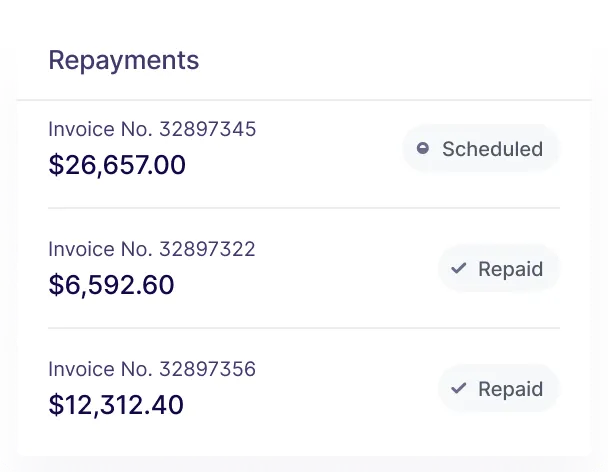The height and width of the screenshot is (472, 608).
Task: Click the Repayments heading
Action: (x=124, y=60)
